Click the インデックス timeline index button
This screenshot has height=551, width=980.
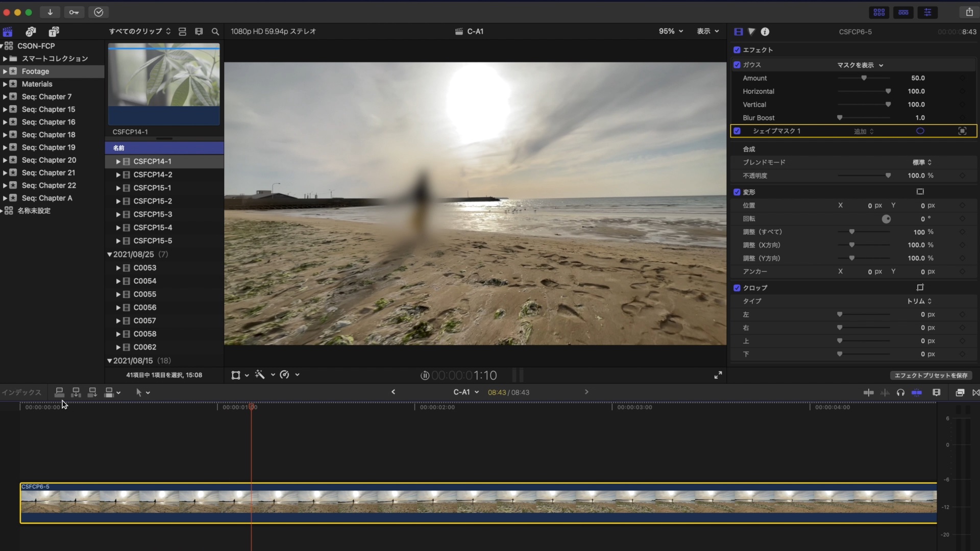(21, 392)
